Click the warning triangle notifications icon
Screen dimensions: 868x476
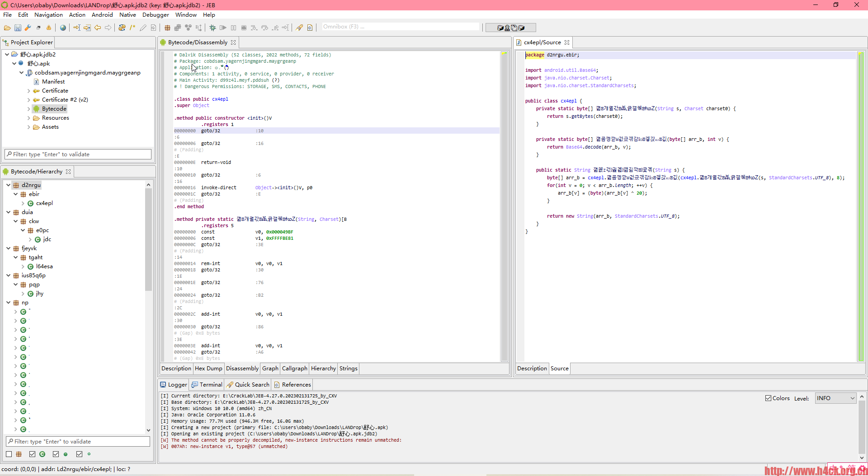click(x=49, y=28)
